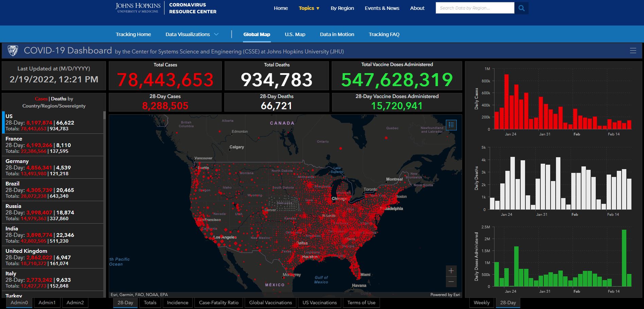Image resolution: width=644 pixels, height=309 pixels.
Task: Select the Admin2 tab
Action: [x=75, y=303]
